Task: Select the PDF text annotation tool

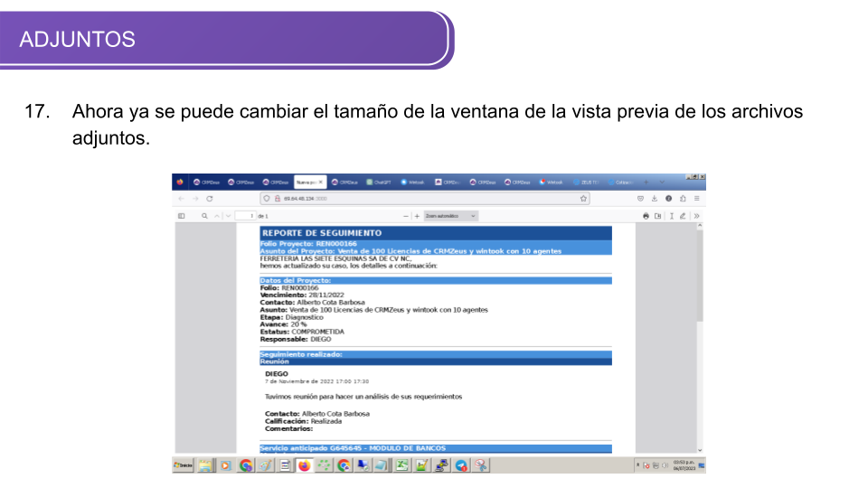Action: pos(672,216)
